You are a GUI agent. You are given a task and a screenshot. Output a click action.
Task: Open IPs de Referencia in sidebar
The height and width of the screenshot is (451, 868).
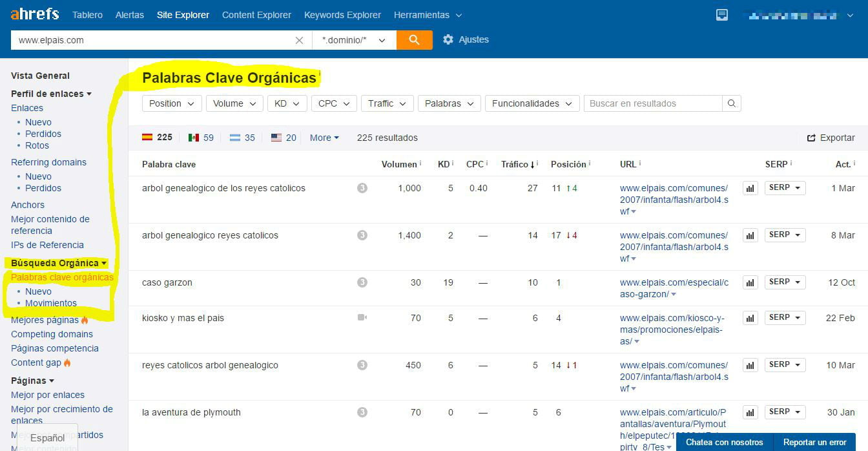[47, 245]
